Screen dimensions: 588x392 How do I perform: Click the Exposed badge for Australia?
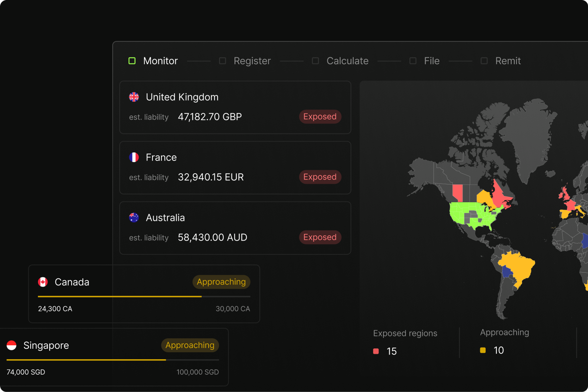(320, 237)
